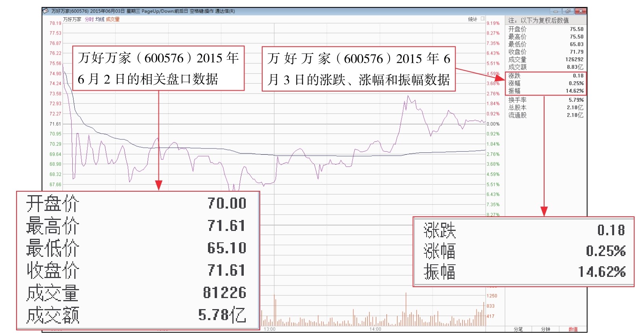644x335 pixels.
Task: Click the 开盘价 75.50 row in the side panel
Action: [x=545, y=29]
